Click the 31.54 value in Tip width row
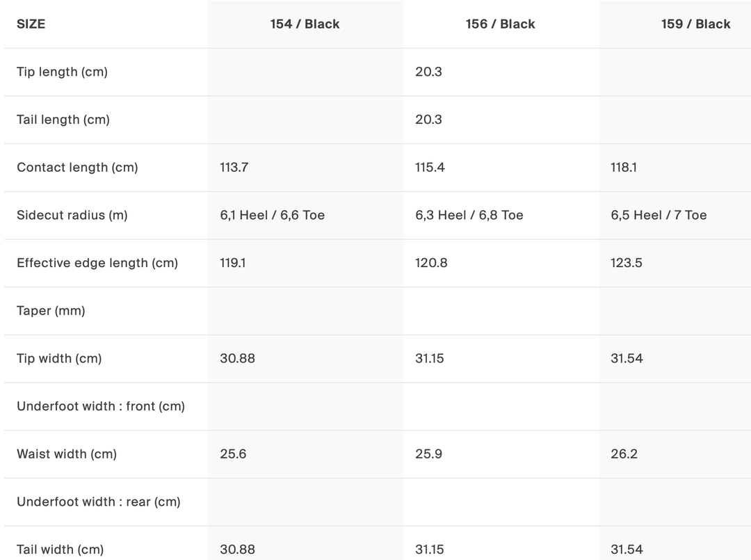 627,358
